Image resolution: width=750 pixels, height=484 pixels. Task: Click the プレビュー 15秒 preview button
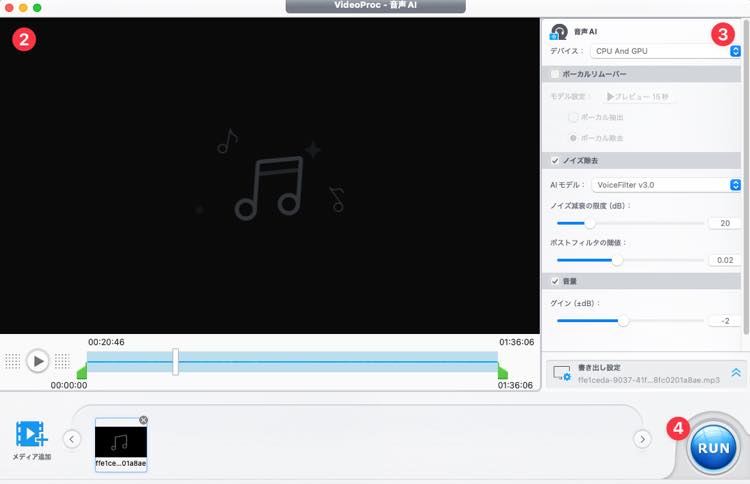coord(638,97)
